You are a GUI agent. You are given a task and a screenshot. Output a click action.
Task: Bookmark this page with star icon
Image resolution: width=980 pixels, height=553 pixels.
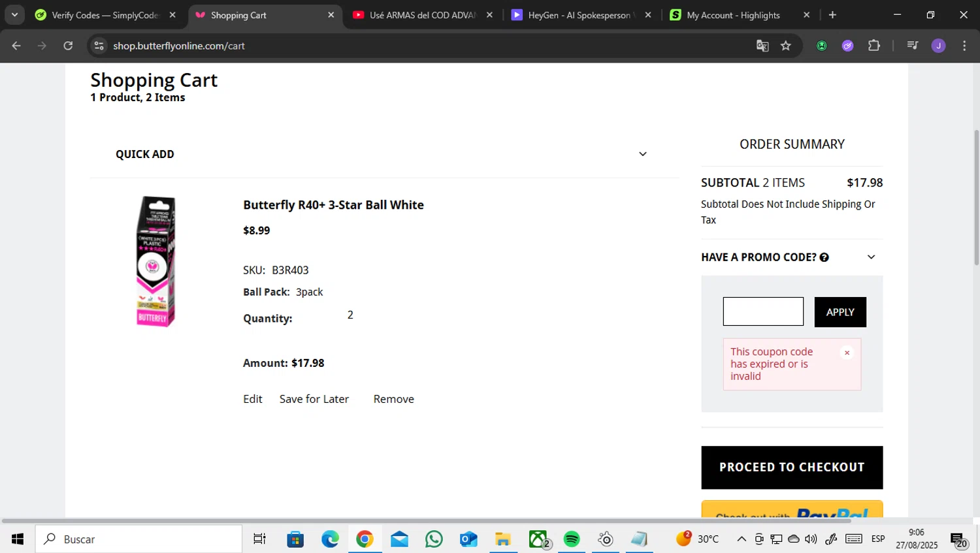pyautogui.click(x=786, y=46)
